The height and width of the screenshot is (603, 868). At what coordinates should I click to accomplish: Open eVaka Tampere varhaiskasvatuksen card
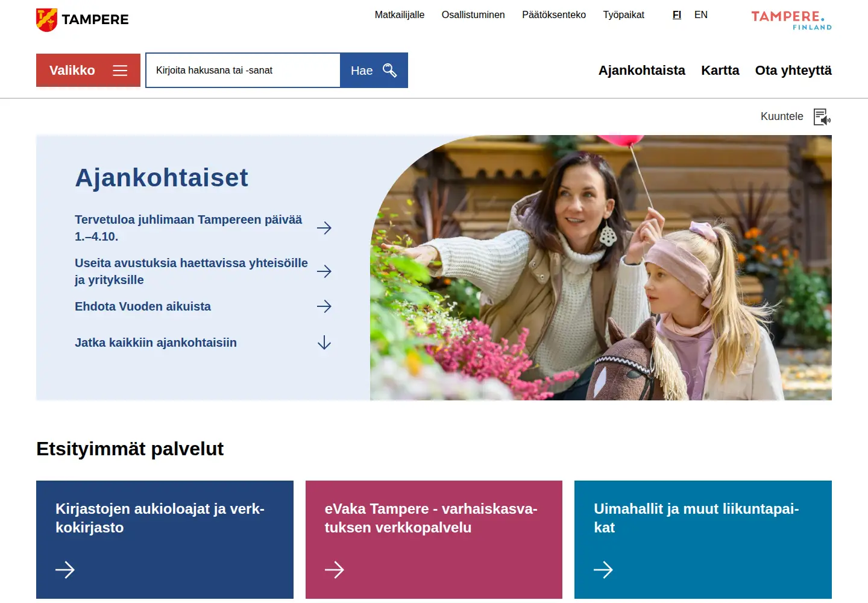point(434,540)
